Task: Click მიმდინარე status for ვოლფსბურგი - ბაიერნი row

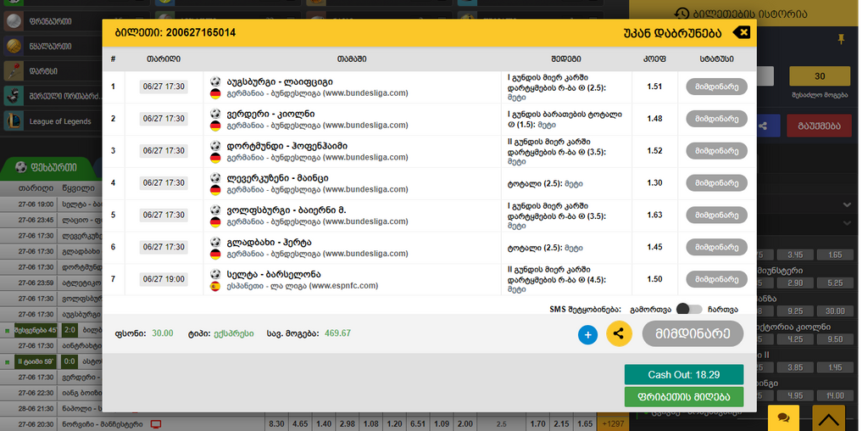Action: click(x=717, y=215)
